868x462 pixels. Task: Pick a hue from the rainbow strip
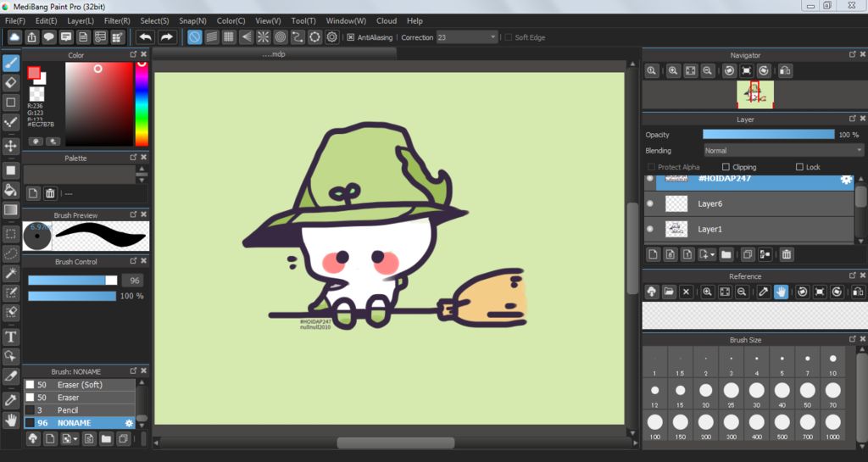pyautogui.click(x=142, y=103)
